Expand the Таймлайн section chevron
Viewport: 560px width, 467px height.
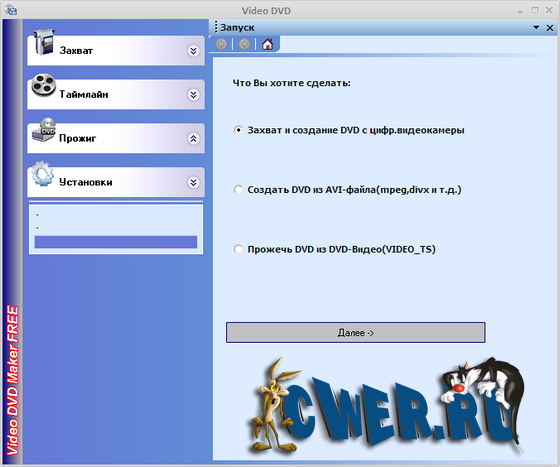tap(193, 95)
